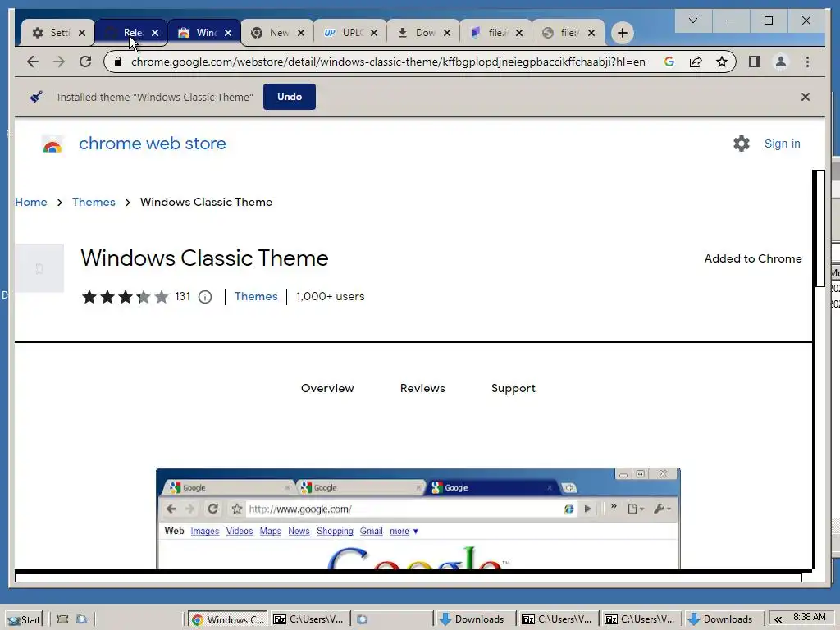Open the Support tab
This screenshot has width=840, height=630.
pos(514,388)
